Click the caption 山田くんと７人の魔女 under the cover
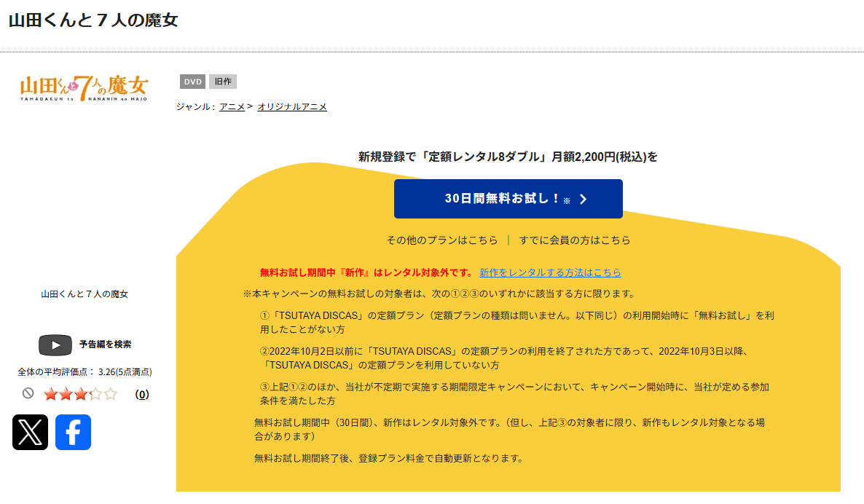 (x=85, y=294)
